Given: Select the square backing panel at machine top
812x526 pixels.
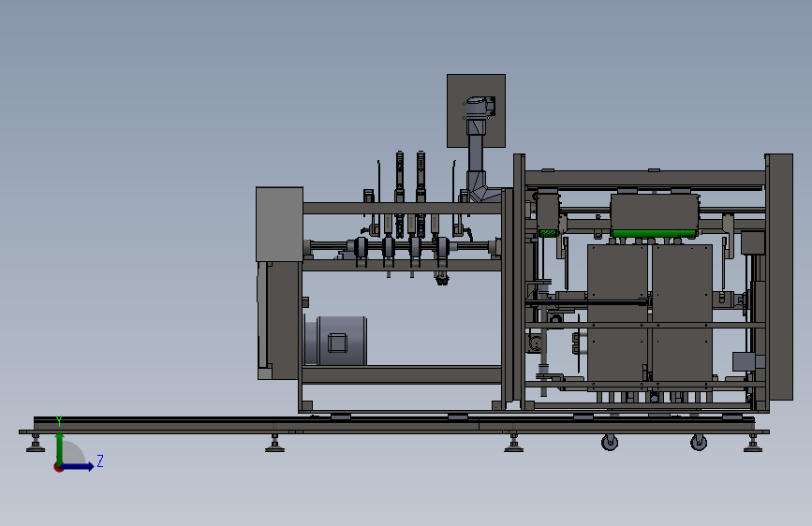Looking at the screenshot, I should 477,110.
